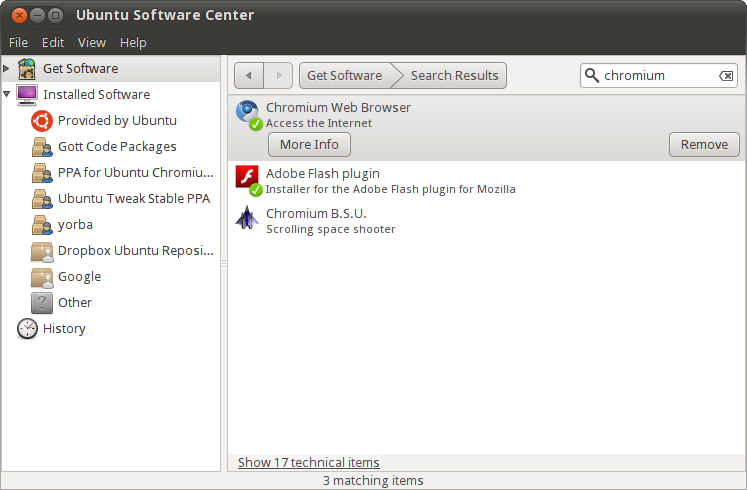Open the History clock item
747x490 pixels.
click(x=63, y=328)
